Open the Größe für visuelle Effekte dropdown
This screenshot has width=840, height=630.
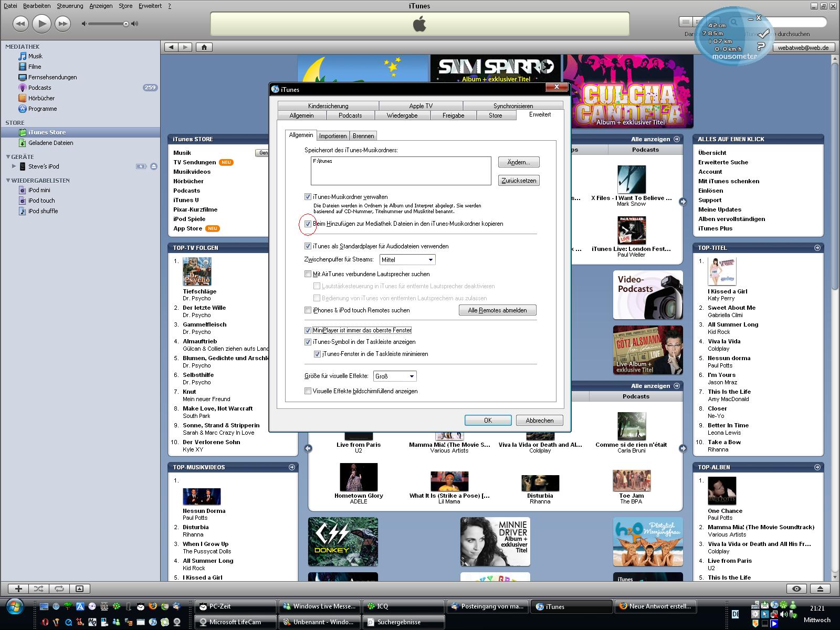tap(395, 376)
